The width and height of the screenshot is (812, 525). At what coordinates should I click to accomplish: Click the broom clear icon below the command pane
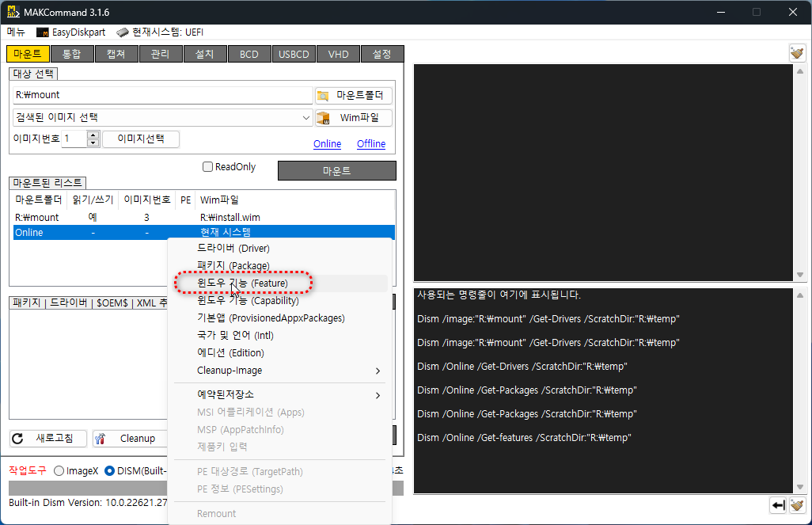(797, 504)
